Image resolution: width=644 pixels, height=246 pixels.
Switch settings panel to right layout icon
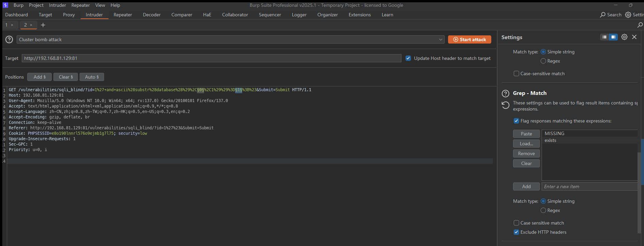click(x=613, y=37)
